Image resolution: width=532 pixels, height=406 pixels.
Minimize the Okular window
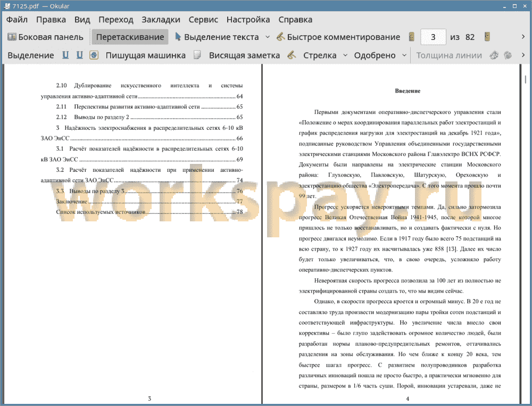[x=505, y=6]
